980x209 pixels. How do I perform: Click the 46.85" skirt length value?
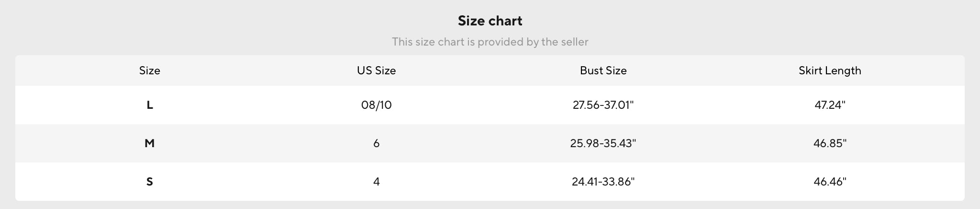click(830, 143)
